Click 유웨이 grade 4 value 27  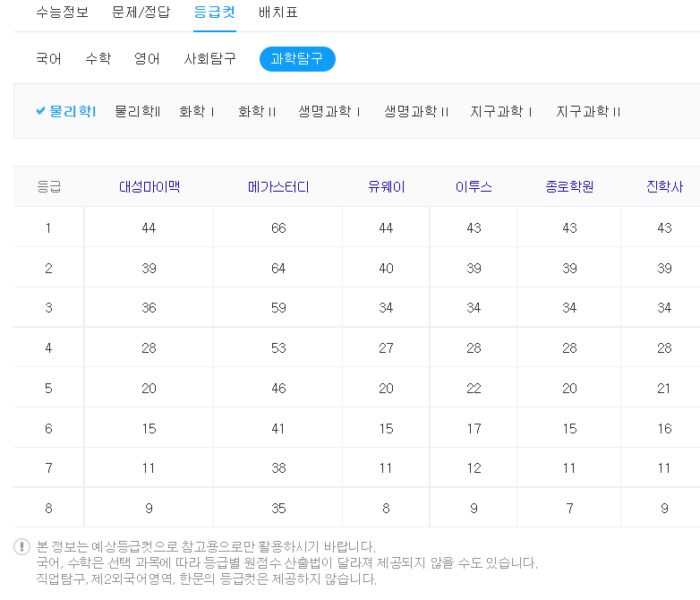pyautogui.click(x=386, y=347)
